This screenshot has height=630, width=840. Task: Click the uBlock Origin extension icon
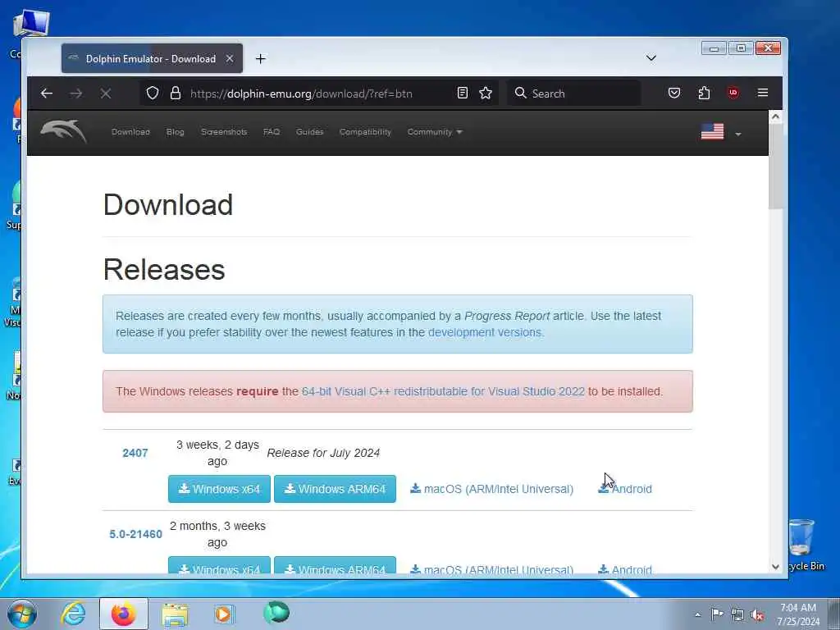(x=733, y=93)
